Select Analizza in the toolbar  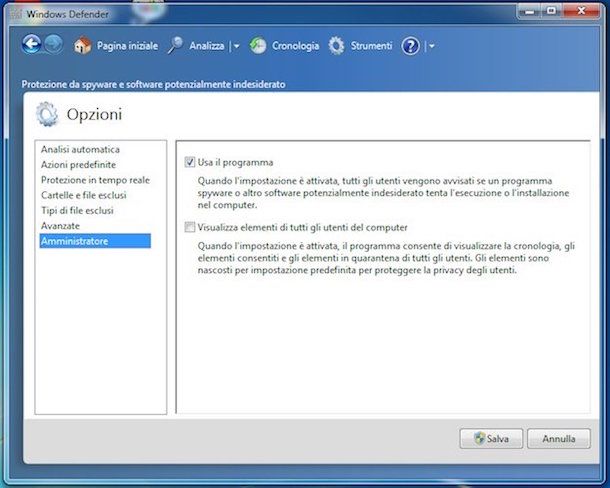[207, 46]
